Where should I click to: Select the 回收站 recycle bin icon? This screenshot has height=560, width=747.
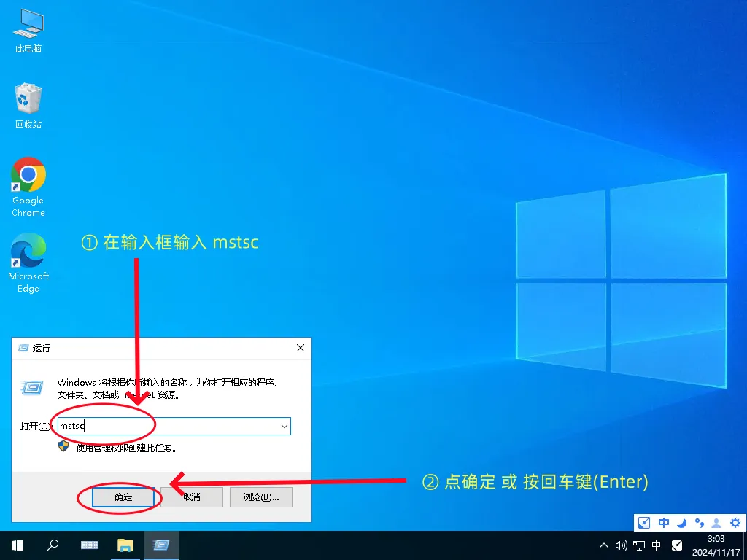(x=28, y=100)
